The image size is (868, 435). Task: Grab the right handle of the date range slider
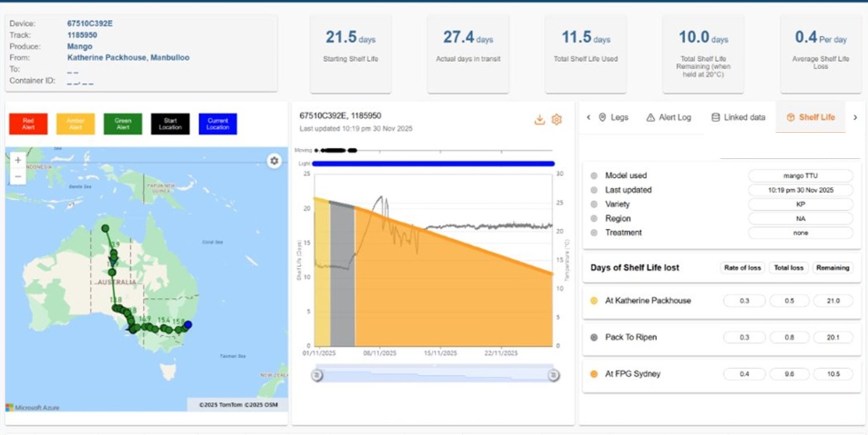point(554,375)
